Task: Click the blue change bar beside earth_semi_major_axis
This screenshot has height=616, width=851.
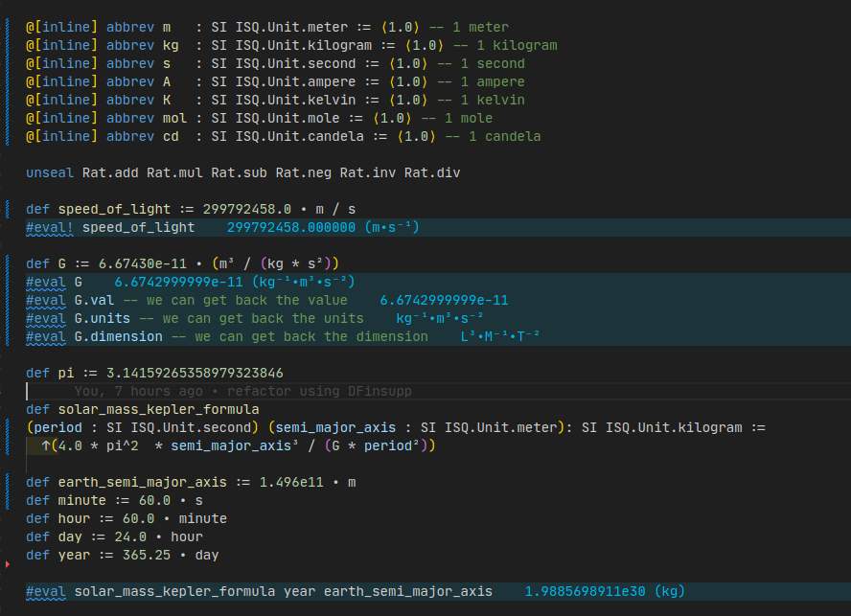Action: pos(8,482)
